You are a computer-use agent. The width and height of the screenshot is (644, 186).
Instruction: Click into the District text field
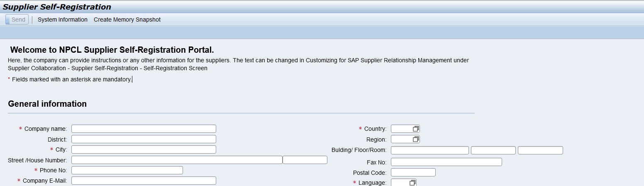click(144, 139)
